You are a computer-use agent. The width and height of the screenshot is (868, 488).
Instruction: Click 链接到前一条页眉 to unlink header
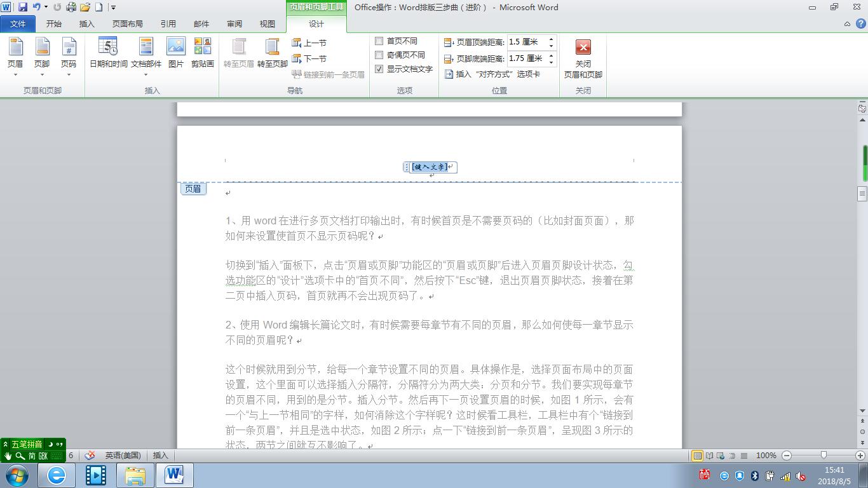coord(328,73)
